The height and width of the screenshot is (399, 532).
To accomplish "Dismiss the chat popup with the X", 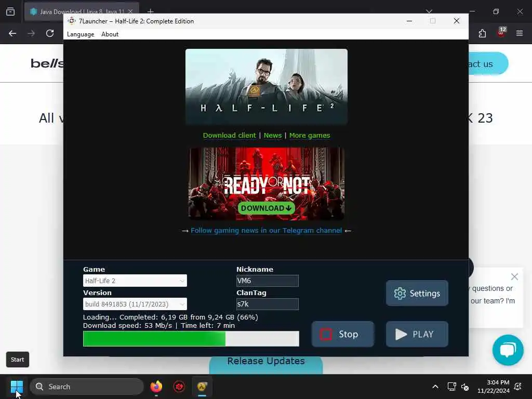I will pos(514,277).
